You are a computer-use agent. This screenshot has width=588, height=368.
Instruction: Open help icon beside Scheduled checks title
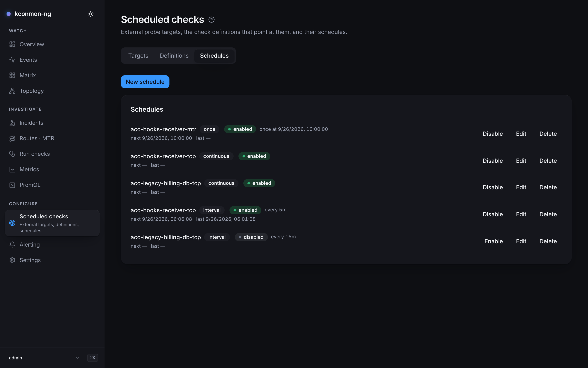click(211, 20)
